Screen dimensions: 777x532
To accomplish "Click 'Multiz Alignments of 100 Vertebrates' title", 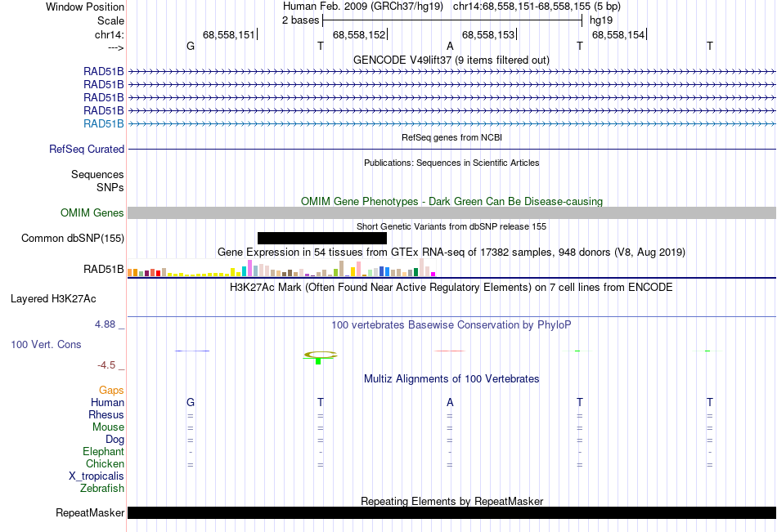I will 451,379.
